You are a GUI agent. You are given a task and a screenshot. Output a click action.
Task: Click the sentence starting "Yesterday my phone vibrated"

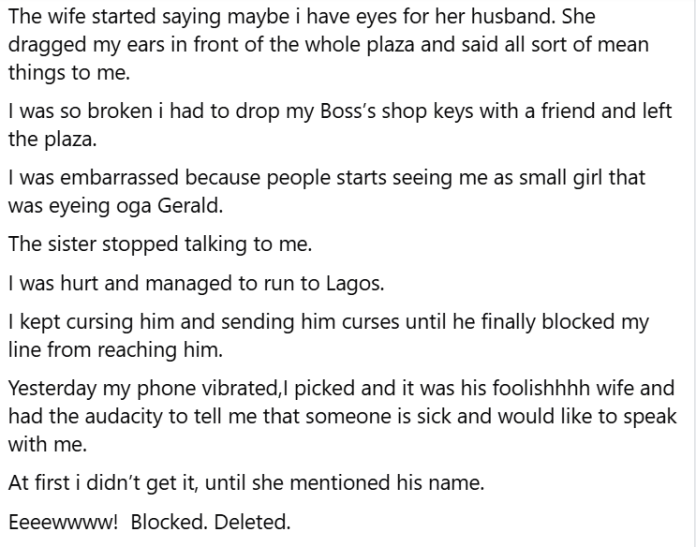(x=342, y=416)
